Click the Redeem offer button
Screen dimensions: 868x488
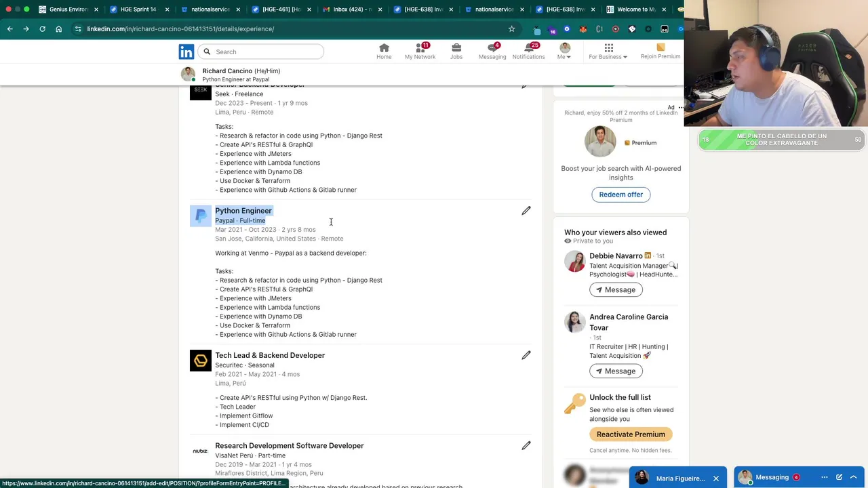coord(620,195)
